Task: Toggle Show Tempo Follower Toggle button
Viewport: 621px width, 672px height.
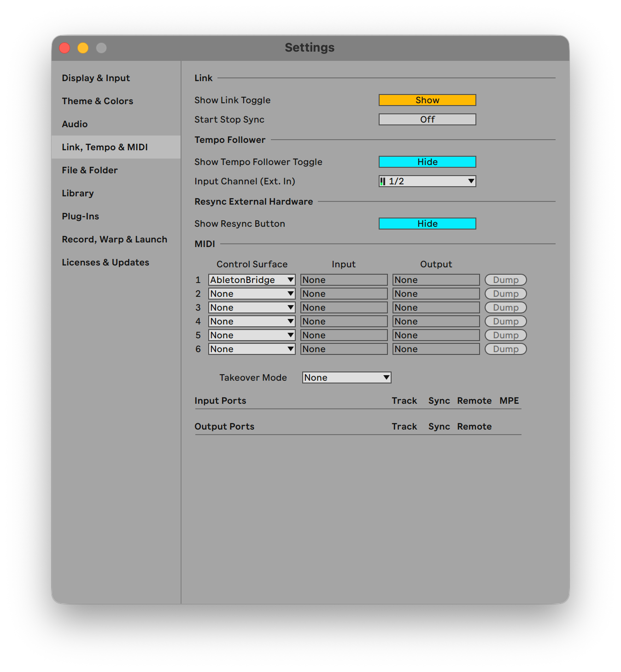Action: 427,162
